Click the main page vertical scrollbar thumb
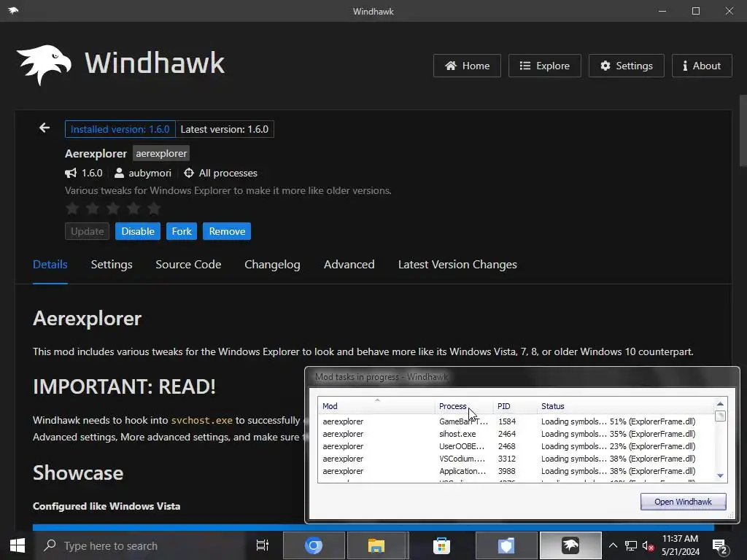Screen dimensions: 747x560 point(743,131)
